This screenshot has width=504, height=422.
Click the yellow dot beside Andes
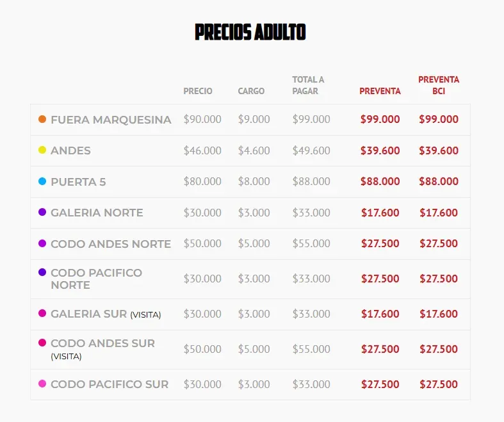pos(42,150)
